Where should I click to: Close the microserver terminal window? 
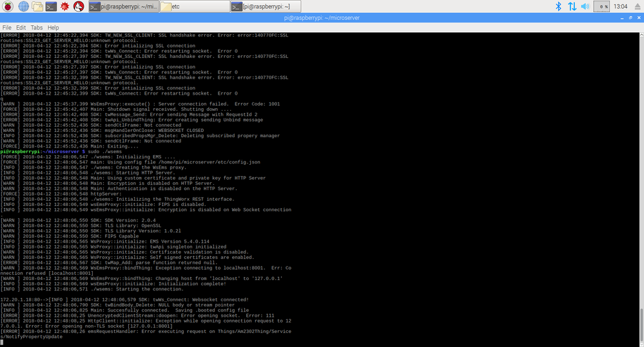coord(639,17)
